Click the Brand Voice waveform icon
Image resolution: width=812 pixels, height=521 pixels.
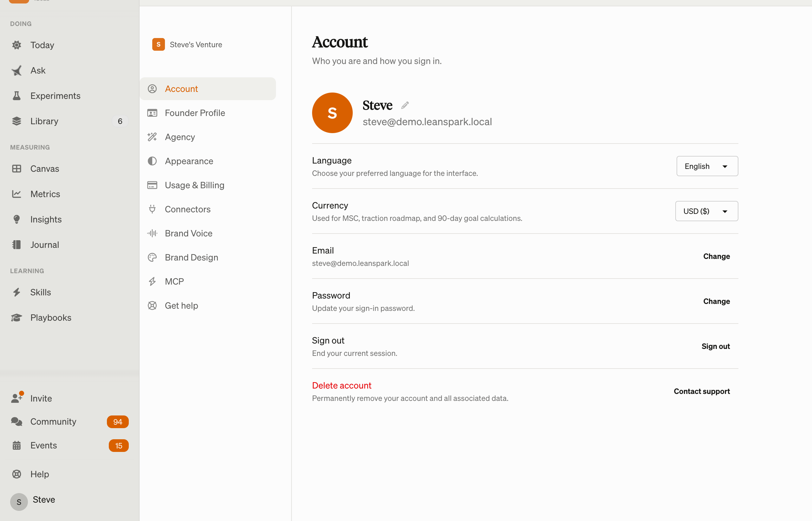click(152, 233)
